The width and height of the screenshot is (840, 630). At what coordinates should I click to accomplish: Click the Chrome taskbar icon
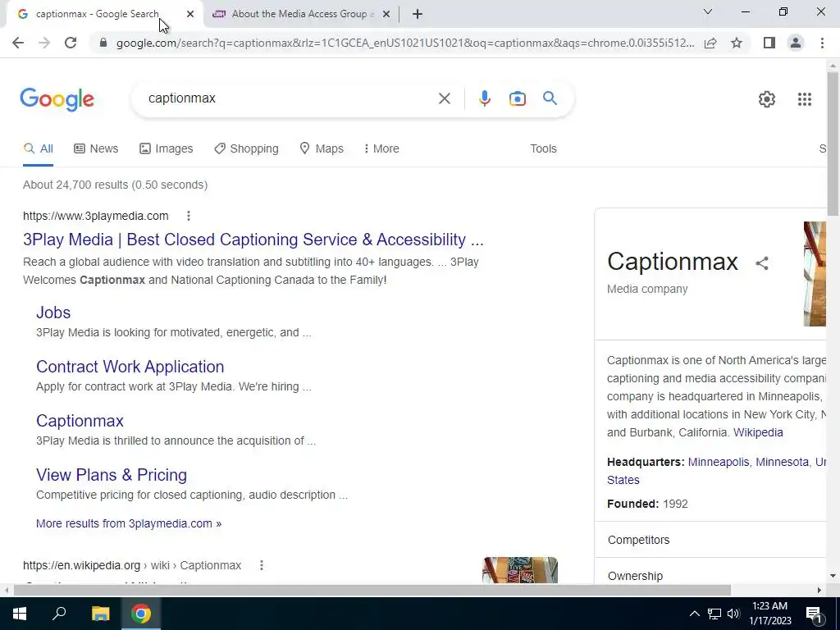[141, 614]
